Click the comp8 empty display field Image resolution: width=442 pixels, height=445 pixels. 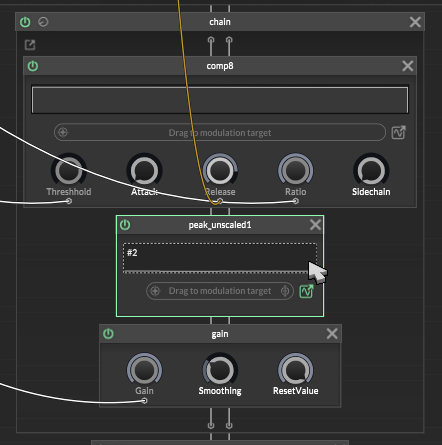[220, 100]
